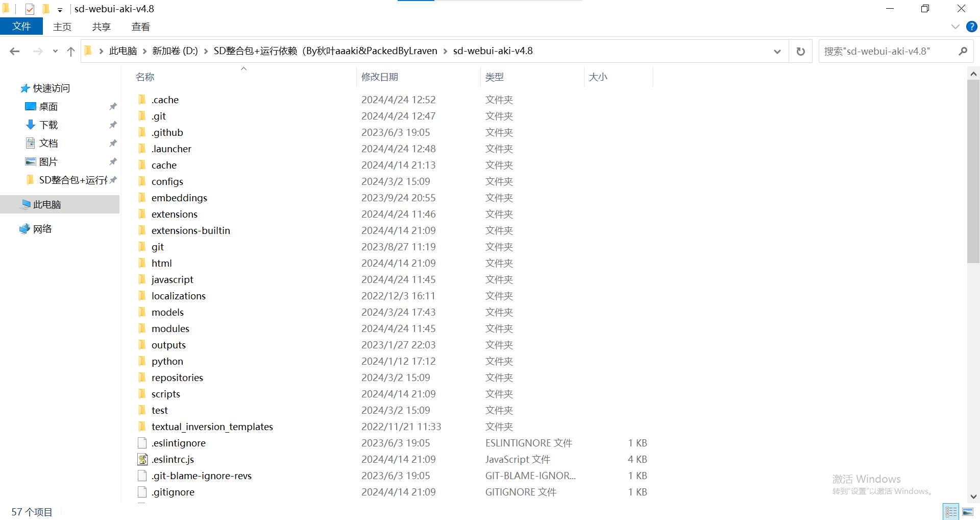Select 图片 in Quick access
Image resolution: width=980 pixels, height=520 pixels.
point(48,162)
